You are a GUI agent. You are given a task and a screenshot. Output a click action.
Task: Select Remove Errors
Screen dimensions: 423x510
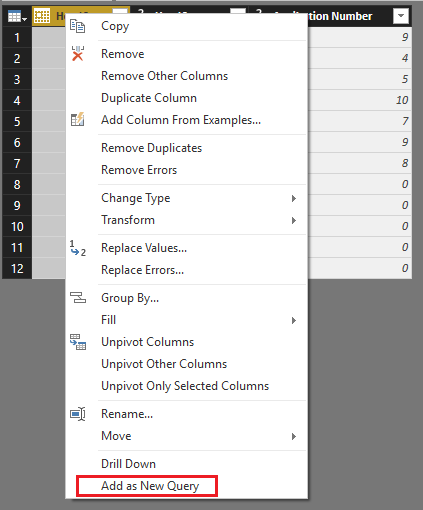(139, 170)
